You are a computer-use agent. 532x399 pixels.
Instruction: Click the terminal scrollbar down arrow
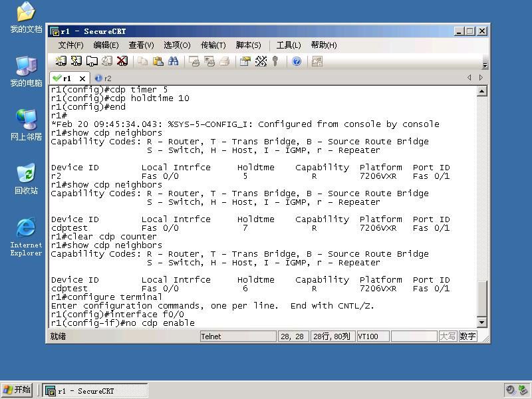[x=482, y=323]
